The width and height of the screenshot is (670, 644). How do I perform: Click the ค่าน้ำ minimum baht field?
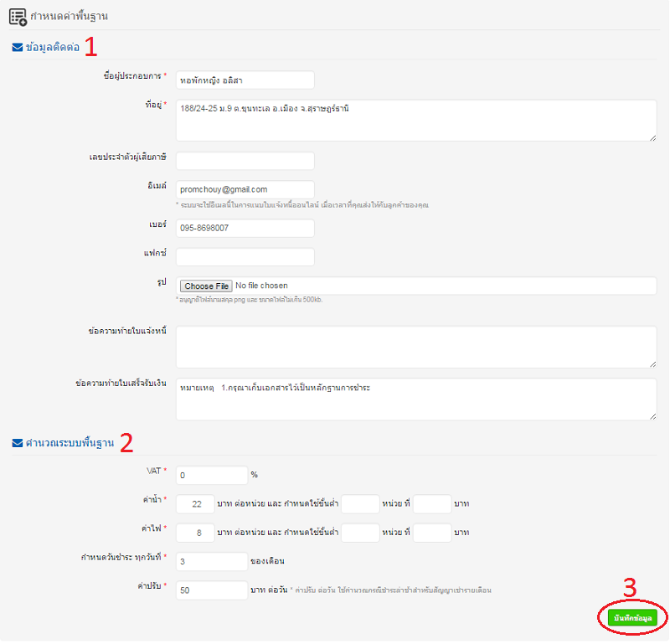pos(432,504)
